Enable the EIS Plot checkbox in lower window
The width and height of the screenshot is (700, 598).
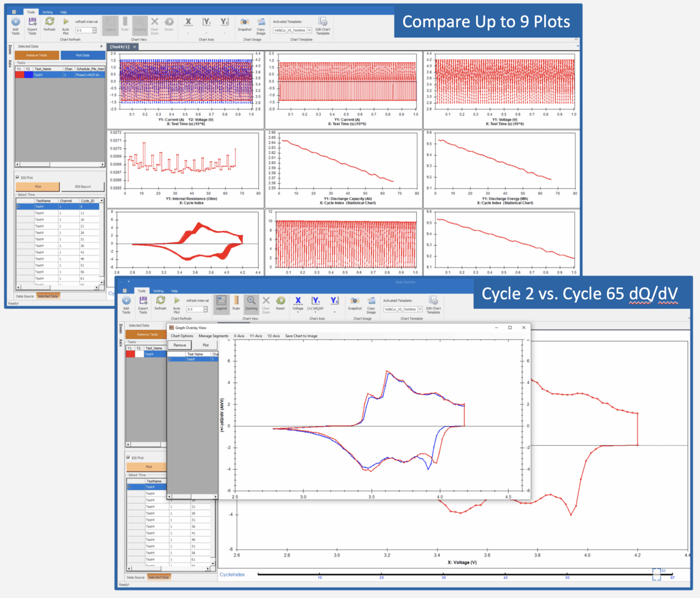(x=129, y=457)
